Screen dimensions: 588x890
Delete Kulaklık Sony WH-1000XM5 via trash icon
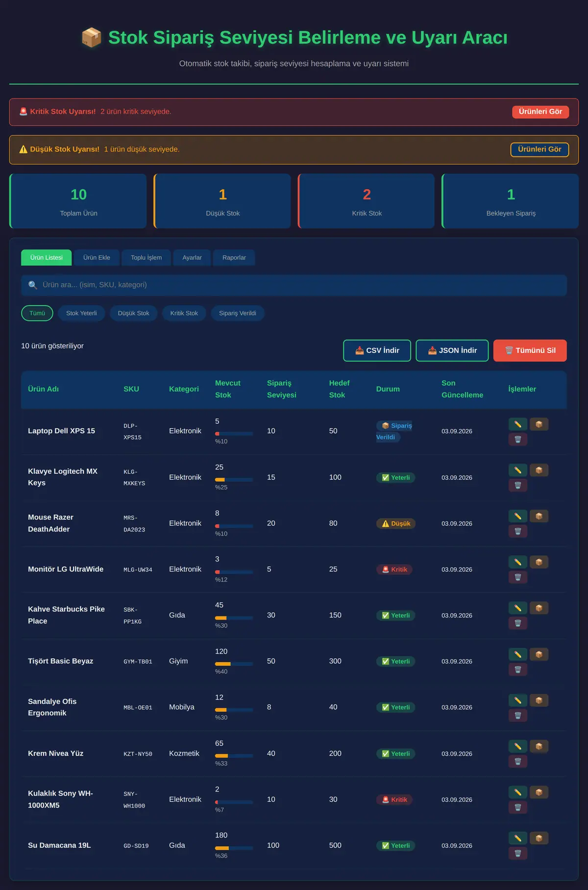518,808
